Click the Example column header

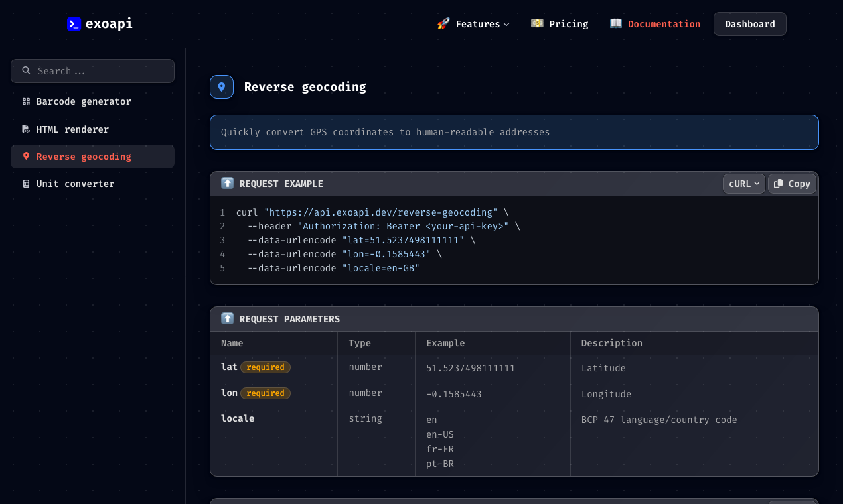click(445, 343)
